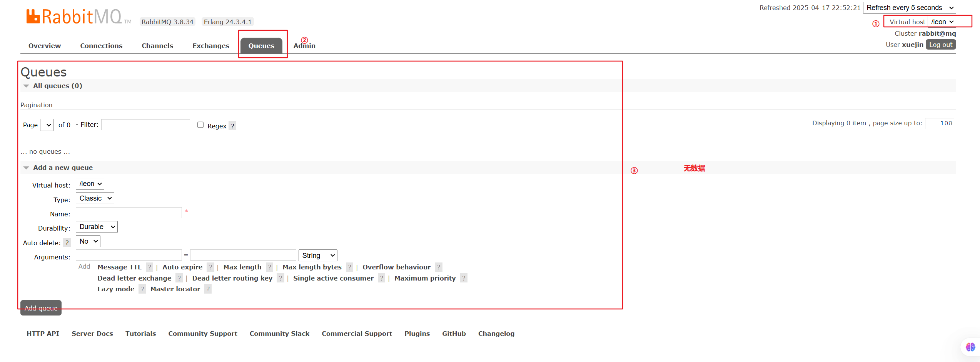Screen dimensions: 980x362
Task: Click the Add queue button
Action: [41, 308]
